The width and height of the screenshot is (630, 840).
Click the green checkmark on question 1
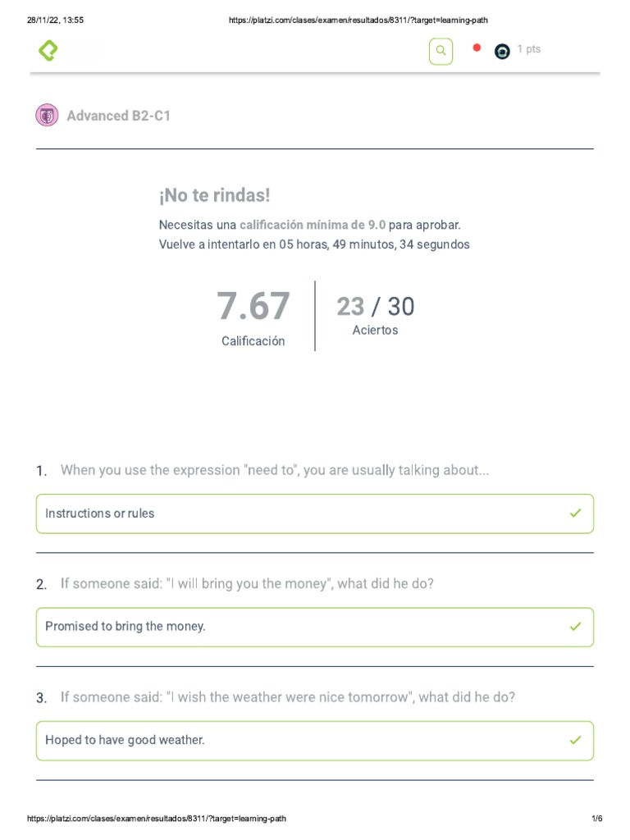click(x=575, y=514)
